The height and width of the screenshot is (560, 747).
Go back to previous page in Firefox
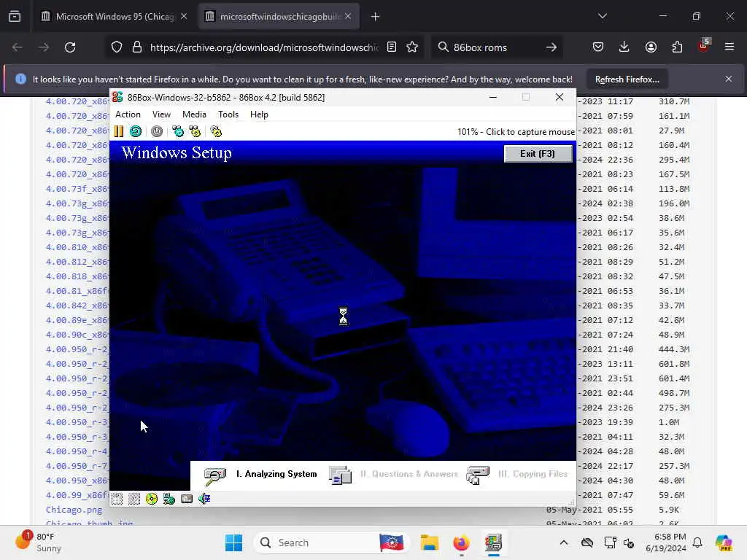pos(18,47)
